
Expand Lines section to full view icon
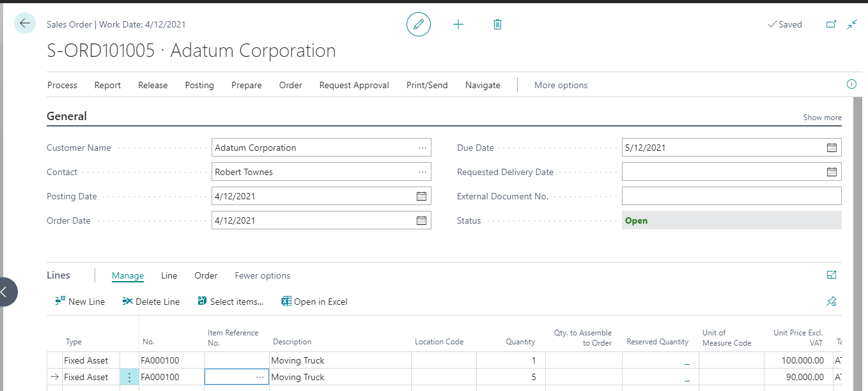pyautogui.click(x=832, y=275)
